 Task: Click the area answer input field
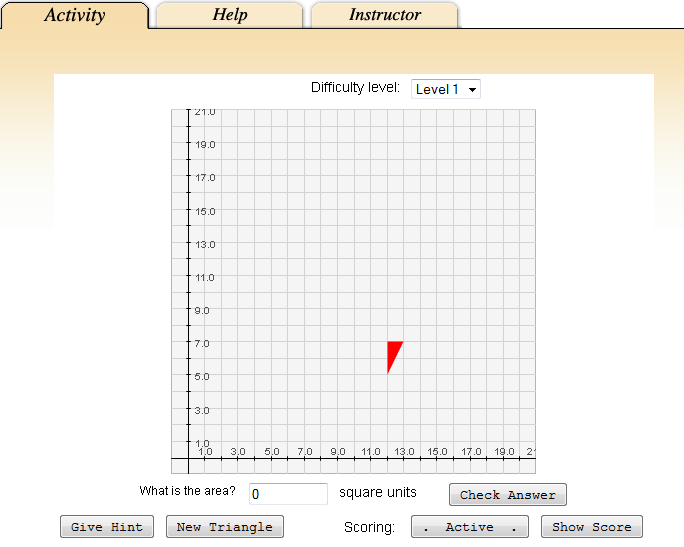[x=288, y=494]
